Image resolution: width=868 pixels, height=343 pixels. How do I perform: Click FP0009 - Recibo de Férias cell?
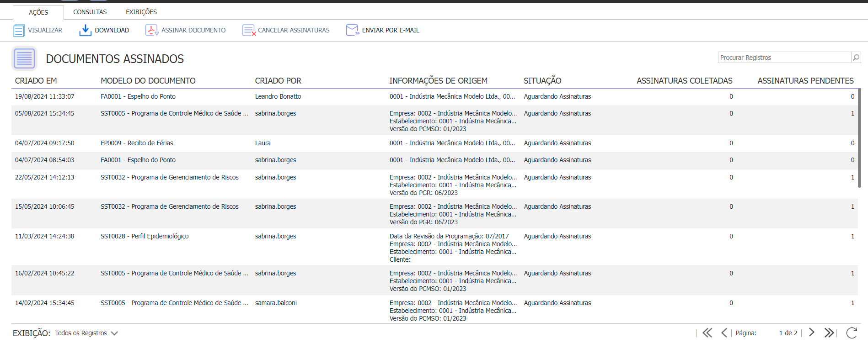coord(137,143)
